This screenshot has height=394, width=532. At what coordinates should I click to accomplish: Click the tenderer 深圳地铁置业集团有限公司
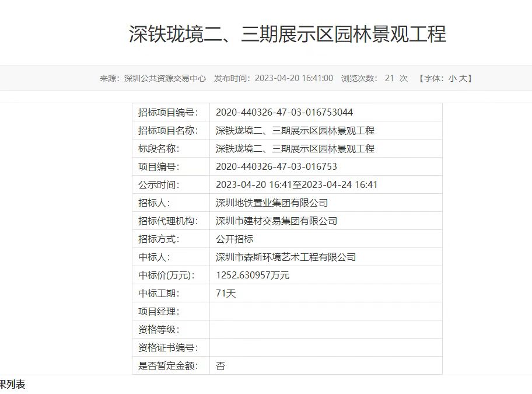click(272, 203)
